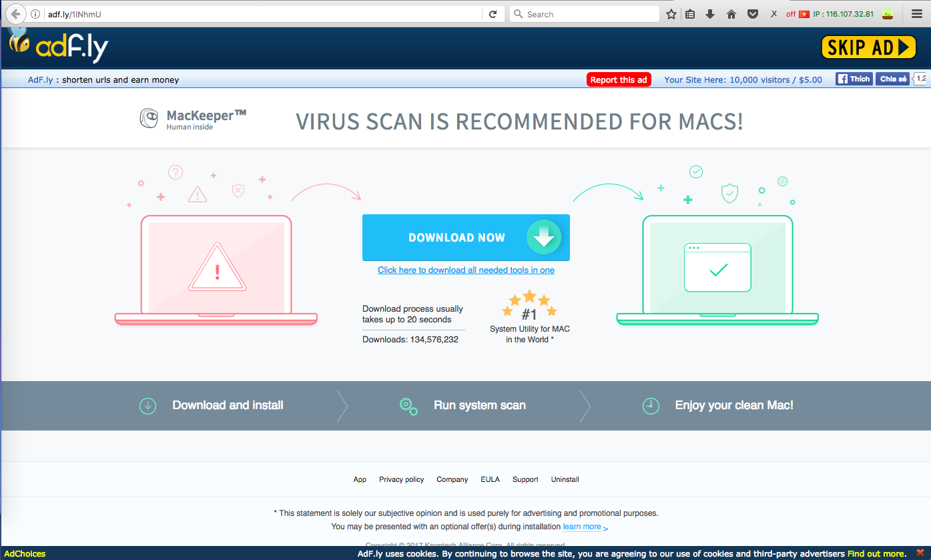Save page to Pocket

(x=752, y=14)
